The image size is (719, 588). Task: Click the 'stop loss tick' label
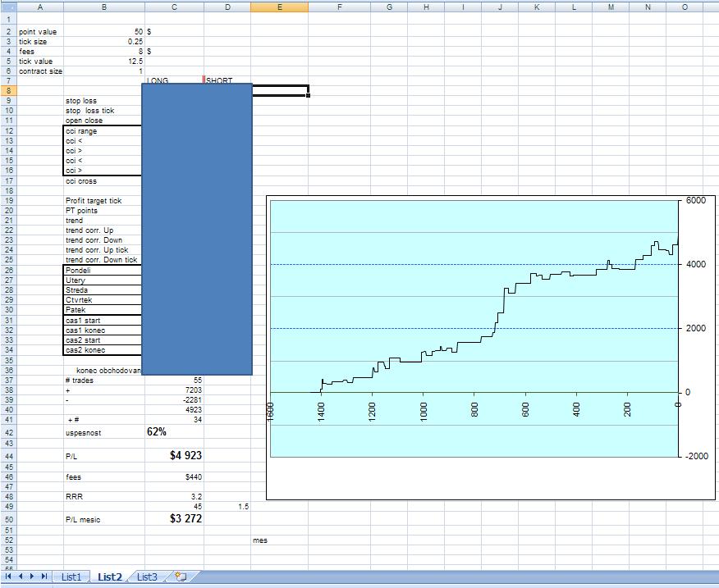point(90,111)
